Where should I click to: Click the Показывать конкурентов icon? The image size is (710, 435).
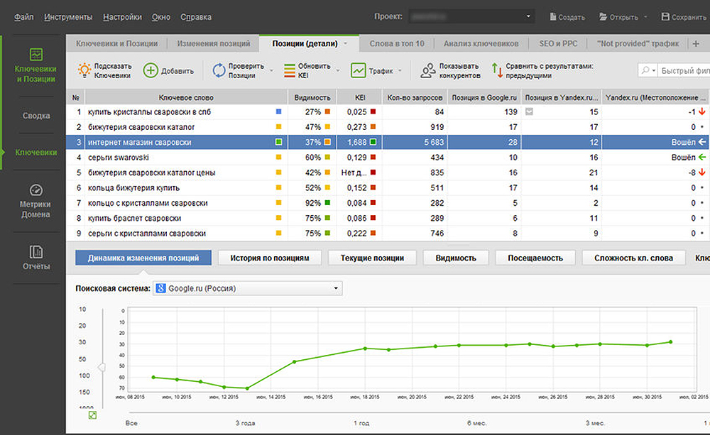(429, 71)
